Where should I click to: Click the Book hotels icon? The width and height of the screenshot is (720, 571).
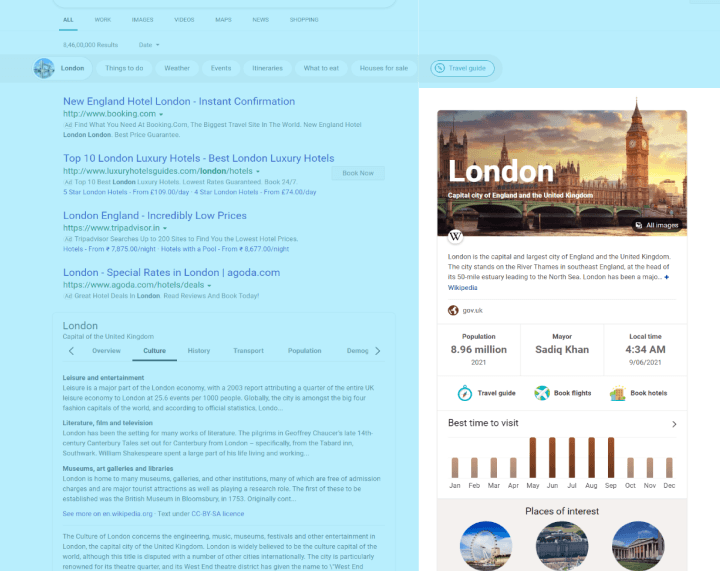point(618,393)
